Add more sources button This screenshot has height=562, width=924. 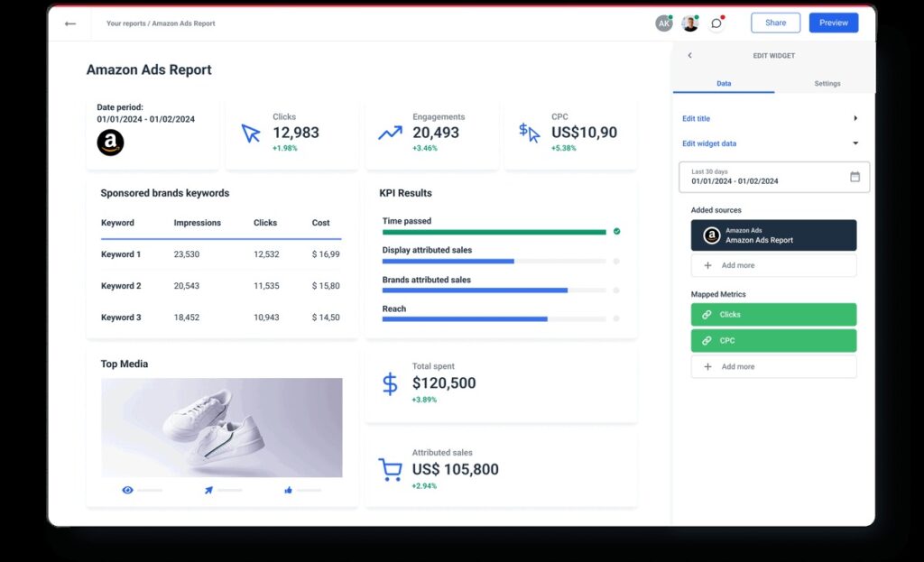click(773, 266)
